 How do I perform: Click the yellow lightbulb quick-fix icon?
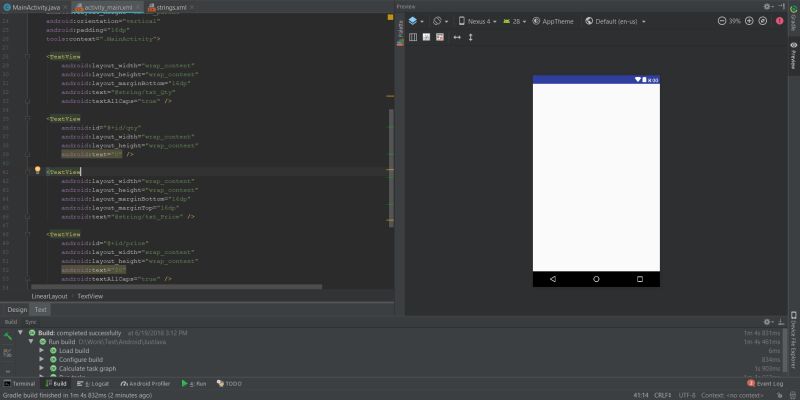37,170
